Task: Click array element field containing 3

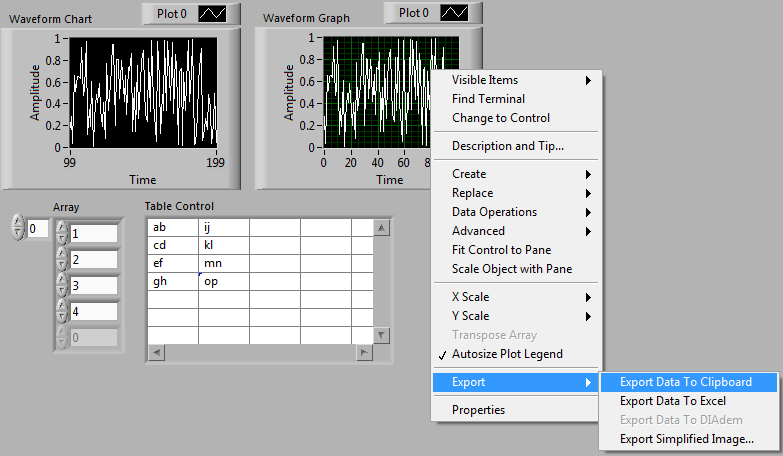Action: pos(93,285)
